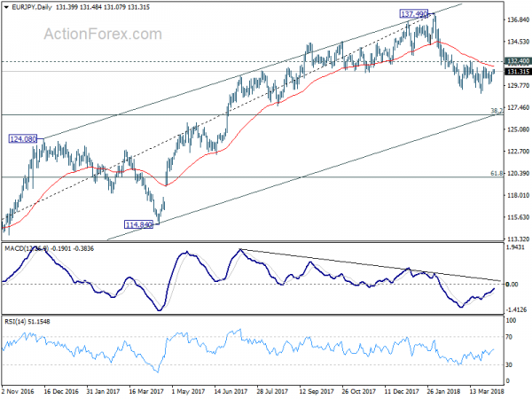Image resolution: width=532 pixels, height=399 pixels.
Task: Click the 12 Sep 2017 date marker
Action: [317, 391]
